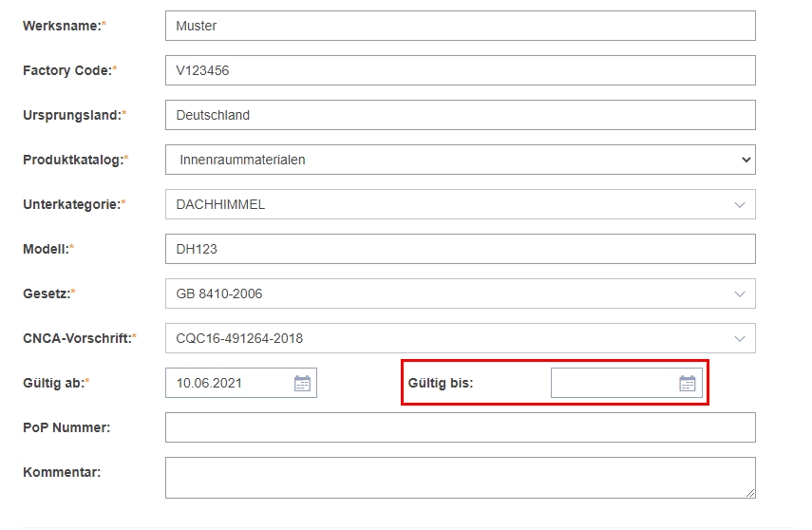Image resolution: width=812 pixels, height=530 pixels.
Task: Click the Modell field with DH123
Action: [x=461, y=249]
